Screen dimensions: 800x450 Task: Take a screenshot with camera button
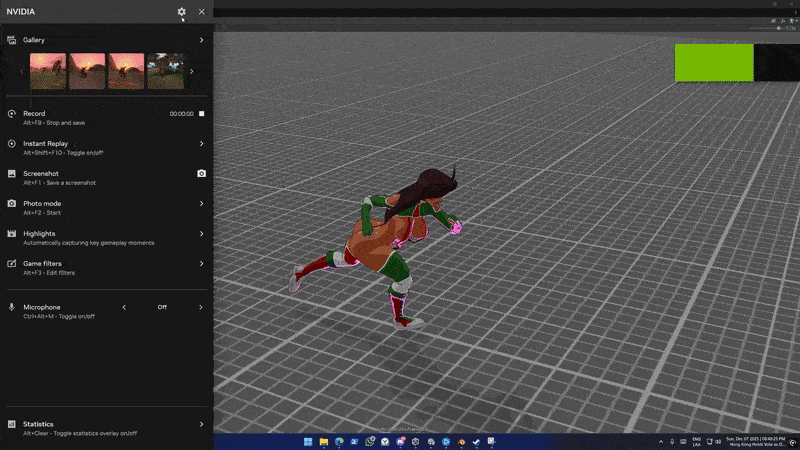[x=202, y=173]
